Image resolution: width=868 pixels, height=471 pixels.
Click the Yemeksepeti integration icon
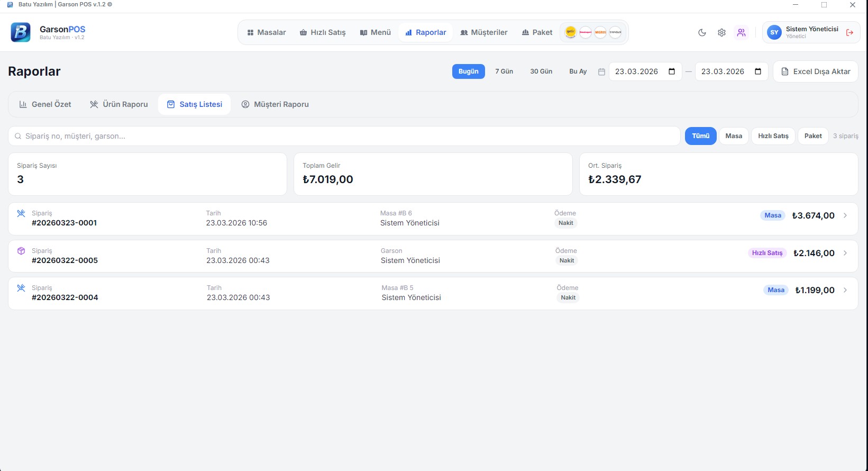tap(586, 32)
